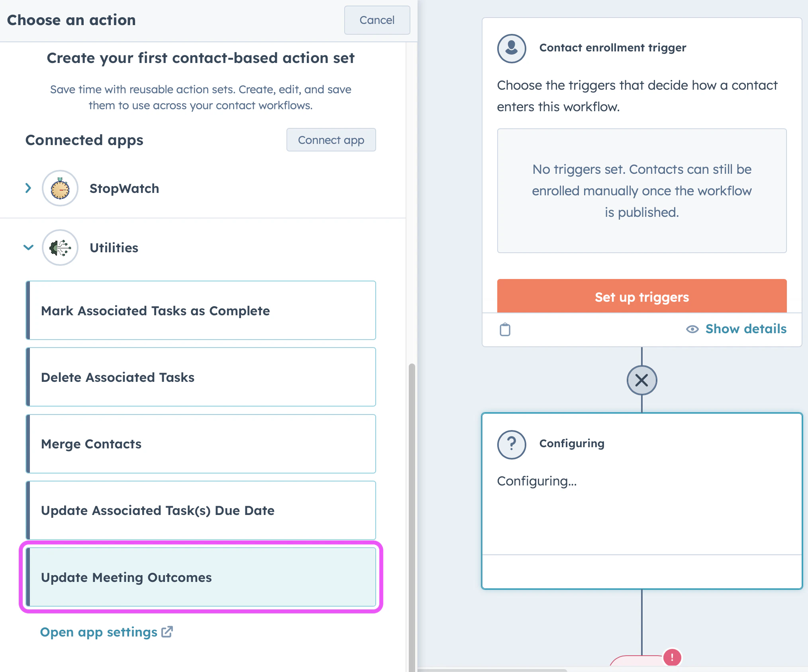Expand the StopWatch connected app section
The image size is (808, 672).
point(28,188)
